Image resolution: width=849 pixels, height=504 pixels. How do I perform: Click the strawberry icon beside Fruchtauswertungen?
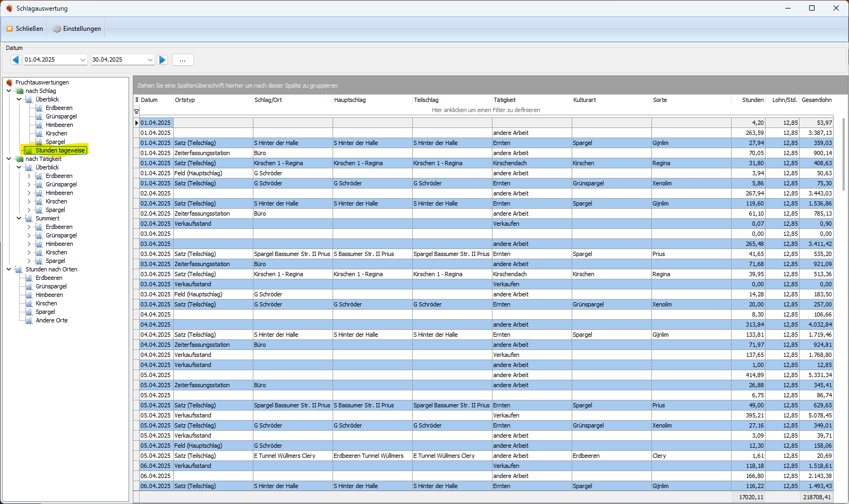click(x=9, y=82)
